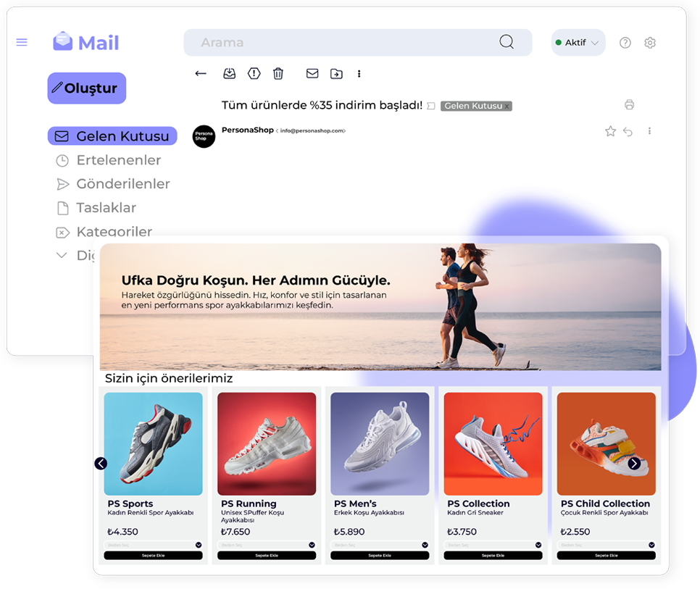Image resolution: width=700 pixels, height=589 pixels.
Task: Delete the email with trash icon
Action: (x=278, y=74)
